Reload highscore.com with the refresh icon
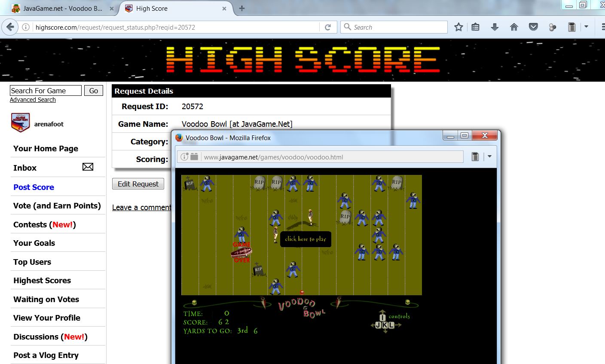 coord(327,27)
